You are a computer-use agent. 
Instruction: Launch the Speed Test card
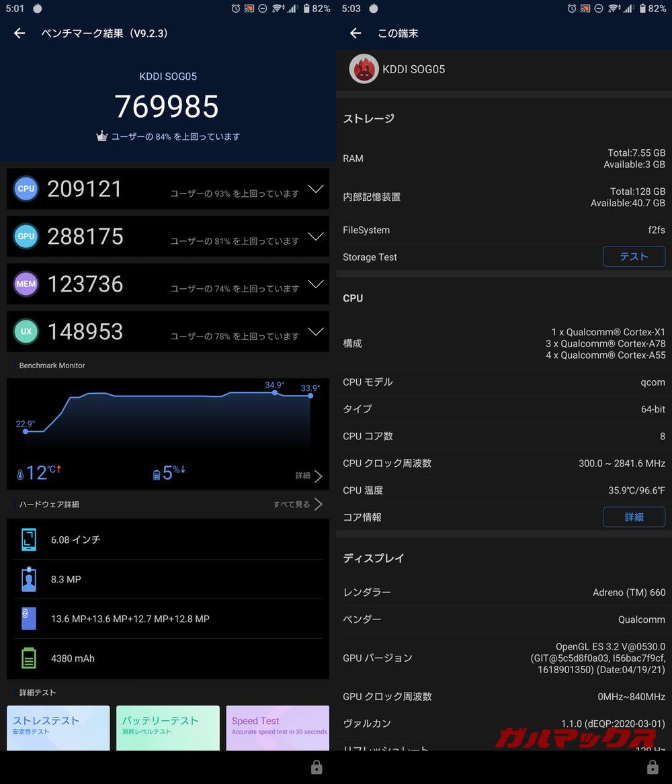(278, 728)
